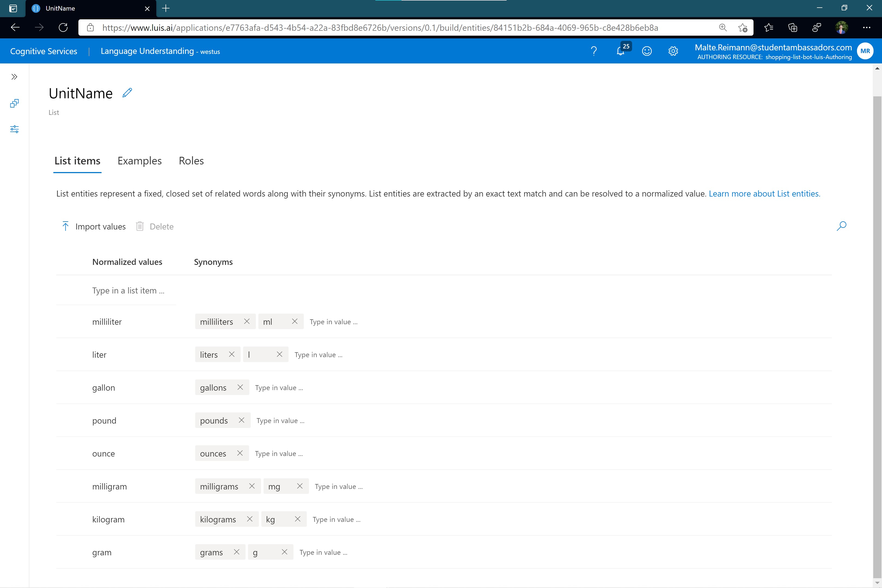Remove the 'ml' synonym from milliliter

click(295, 321)
